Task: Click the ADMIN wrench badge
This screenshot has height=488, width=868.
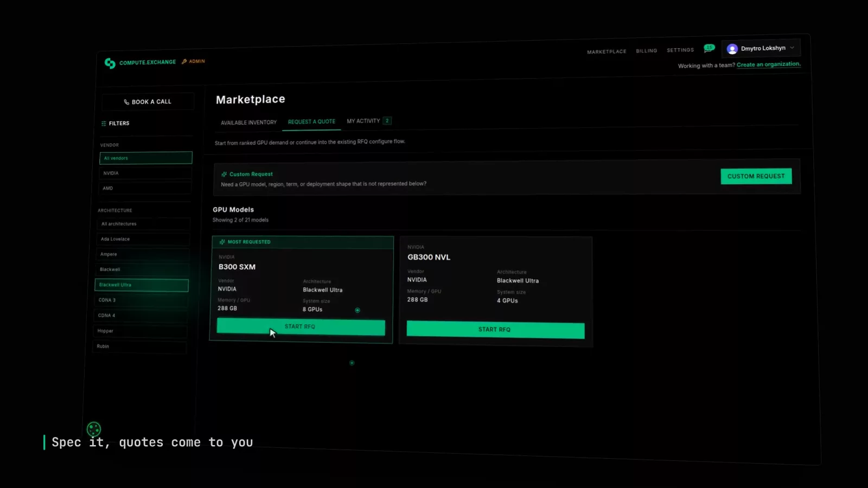Action: [x=193, y=61]
